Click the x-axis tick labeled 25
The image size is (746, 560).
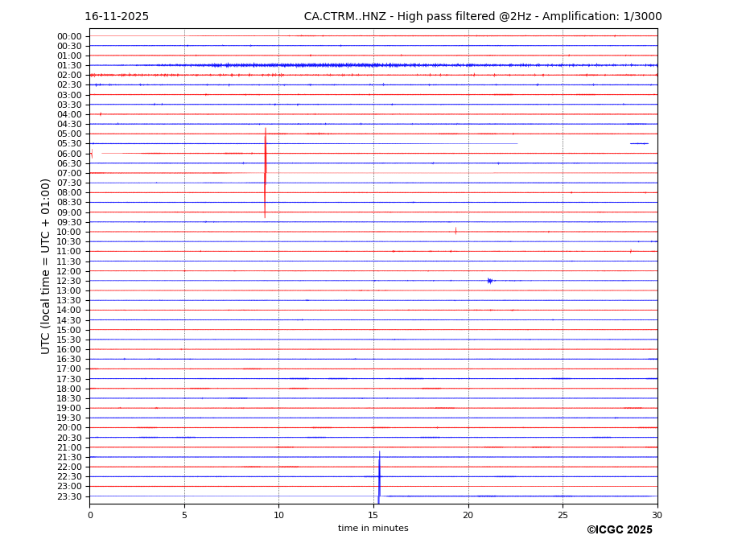563,515
